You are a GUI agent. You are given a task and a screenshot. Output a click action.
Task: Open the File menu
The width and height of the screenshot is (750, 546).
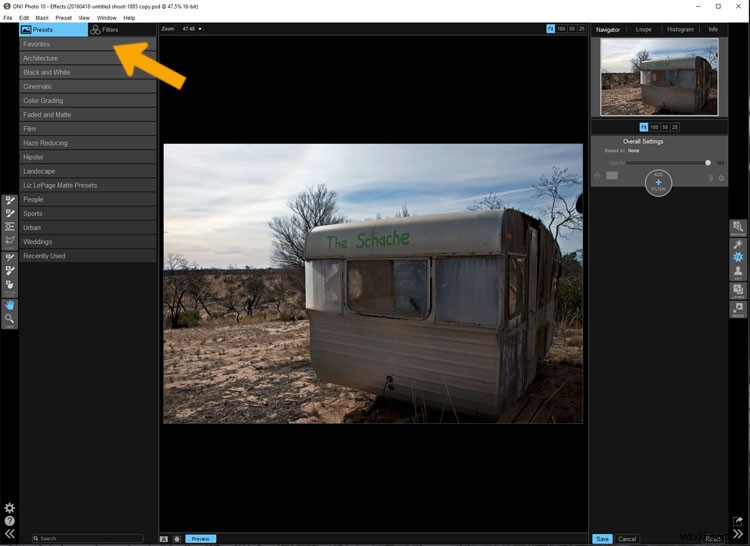point(8,18)
